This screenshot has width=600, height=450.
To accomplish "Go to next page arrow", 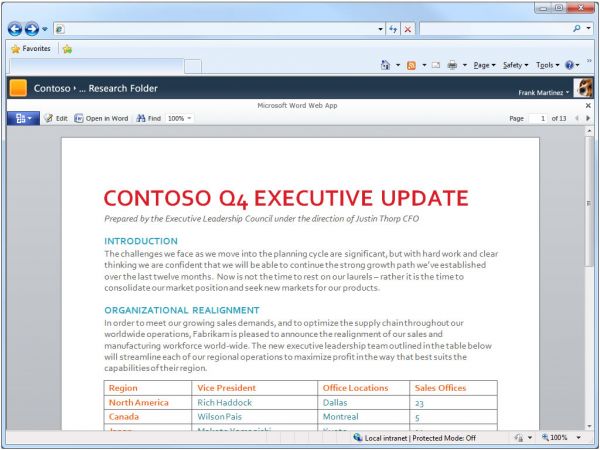I will point(588,119).
